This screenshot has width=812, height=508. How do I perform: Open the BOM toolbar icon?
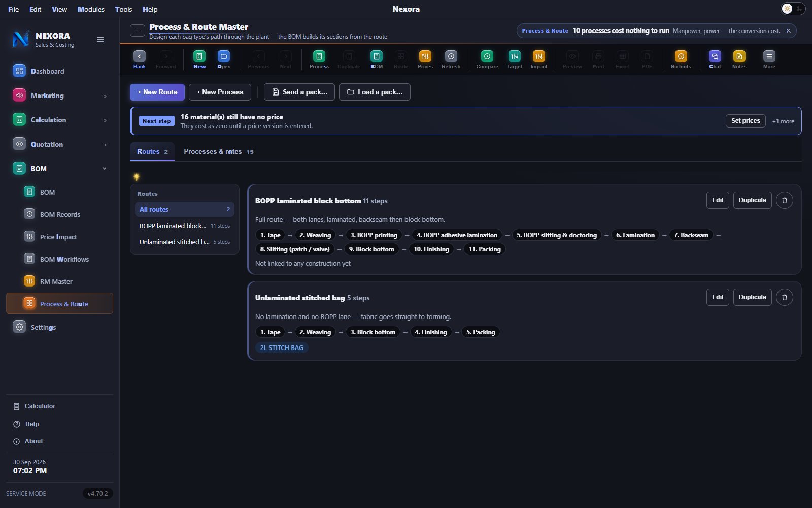coord(377,59)
